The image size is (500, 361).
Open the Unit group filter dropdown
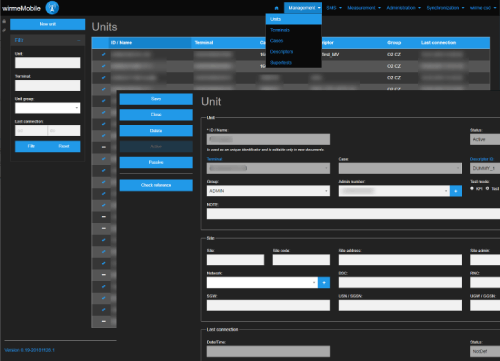click(x=47, y=108)
